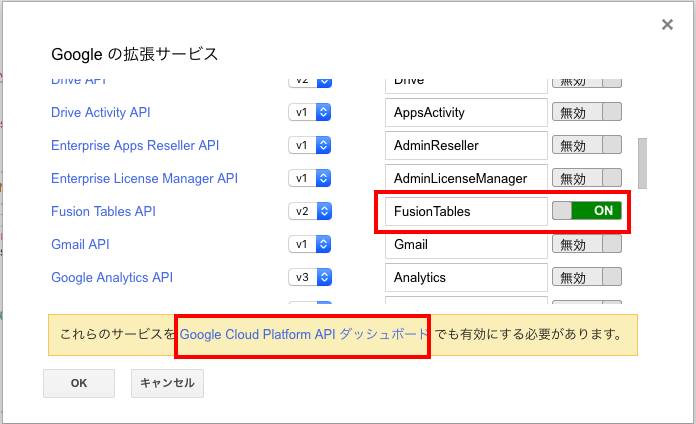This screenshot has width=696, height=424.
Task: Expand version dropdown for Google Analytics API
Action: coord(310,277)
